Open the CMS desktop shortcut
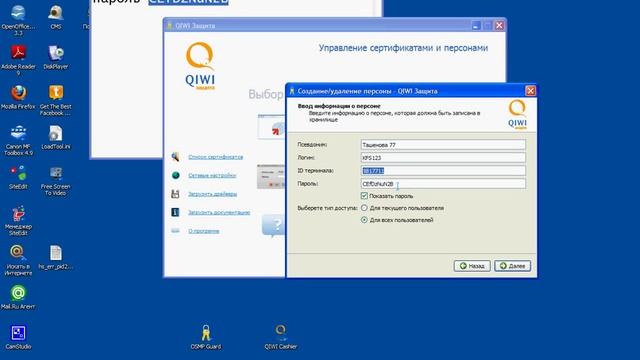This screenshot has height=360, width=640. [x=56, y=13]
